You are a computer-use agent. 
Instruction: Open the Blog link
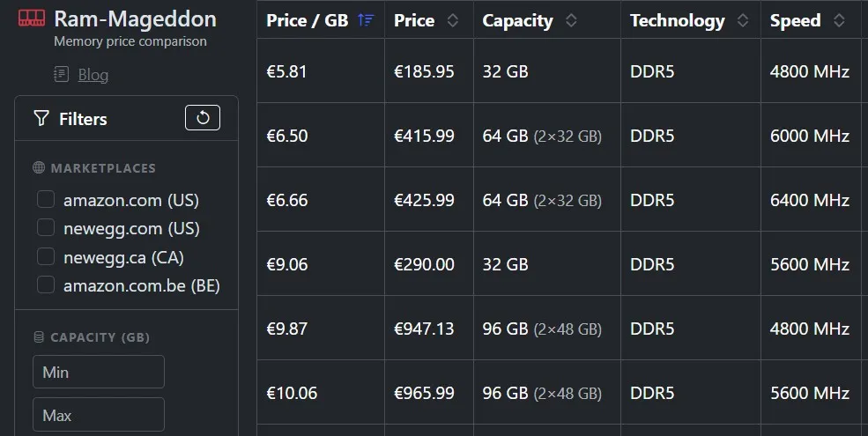pyautogui.click(x=93, y=75)
